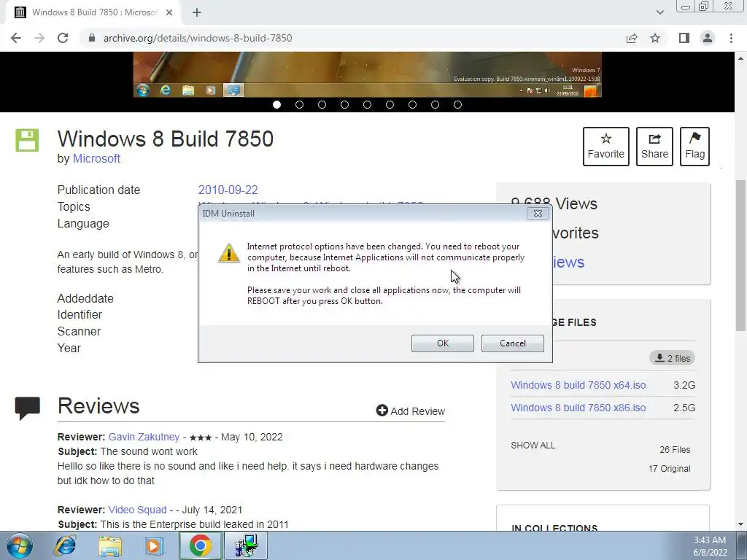Open Windows Explorer folder in taskbar
This screenshot has height=560, width=747.
pyautogui.click(x=110, y=545)
